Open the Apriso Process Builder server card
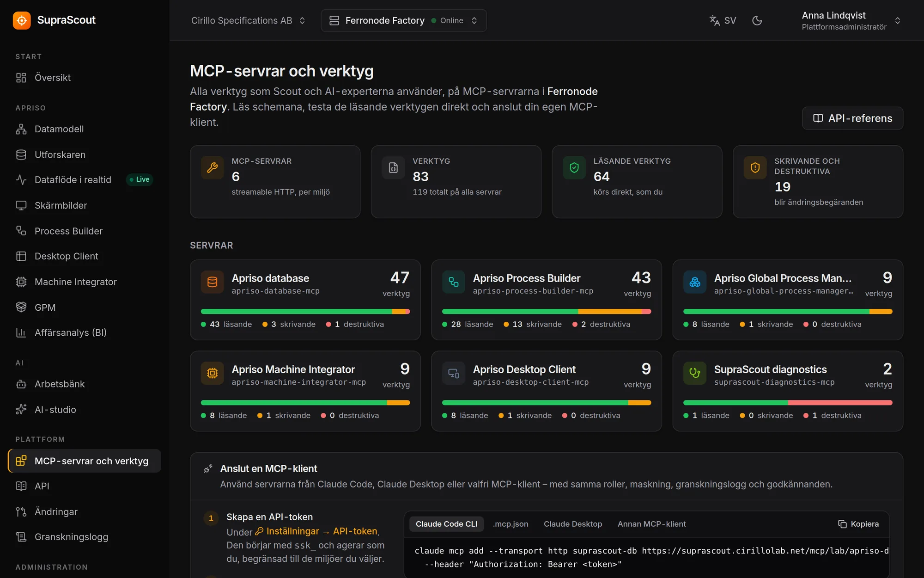Viewport: 924px width, 578px height. point(546,300)
